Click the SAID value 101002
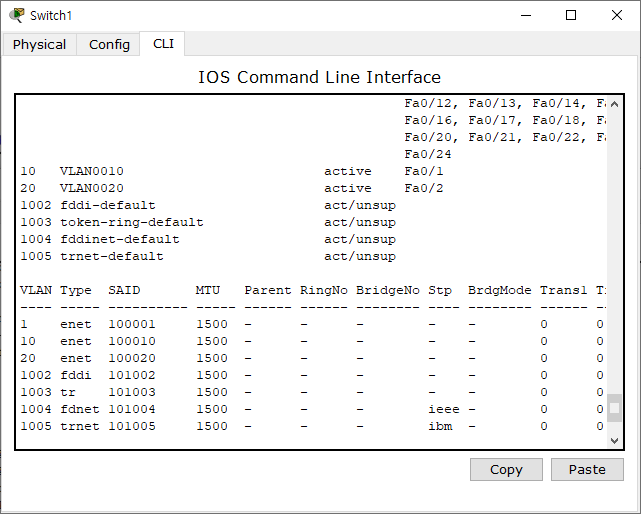 (132, 375)
